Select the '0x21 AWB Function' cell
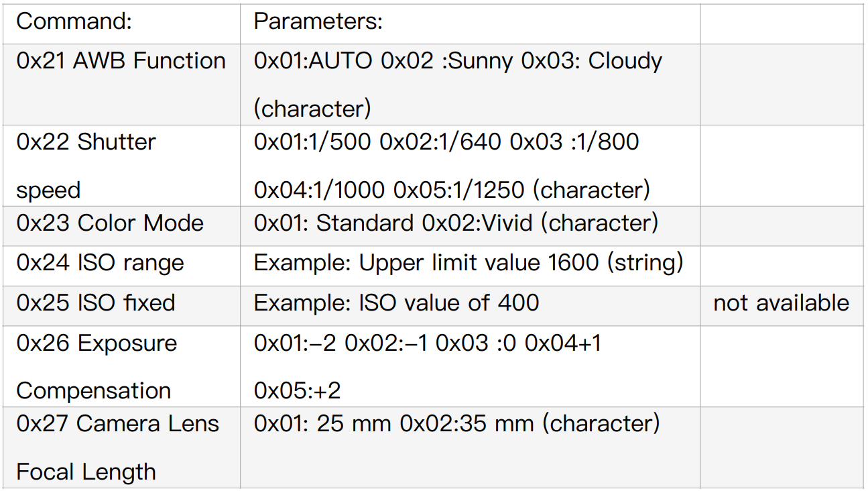This screenshot has width=868, height=491. coord(121,61)
